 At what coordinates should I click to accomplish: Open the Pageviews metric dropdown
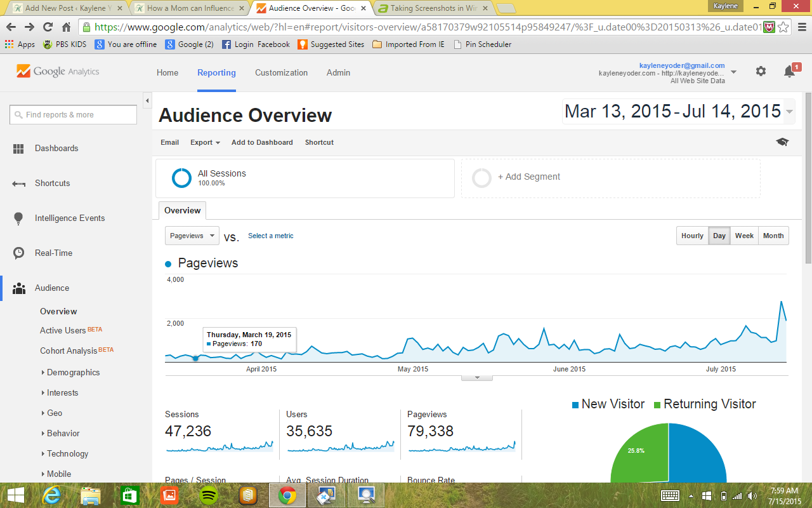coord(192,236)
